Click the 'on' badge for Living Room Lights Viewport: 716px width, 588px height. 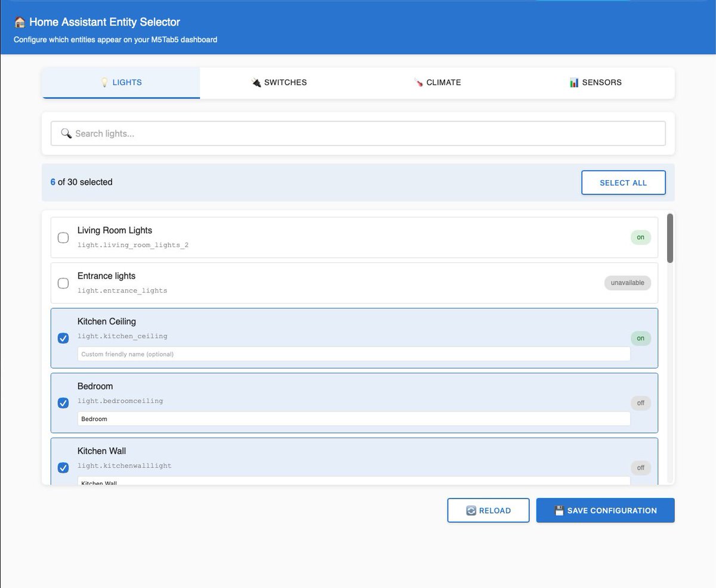pos(641,237)
